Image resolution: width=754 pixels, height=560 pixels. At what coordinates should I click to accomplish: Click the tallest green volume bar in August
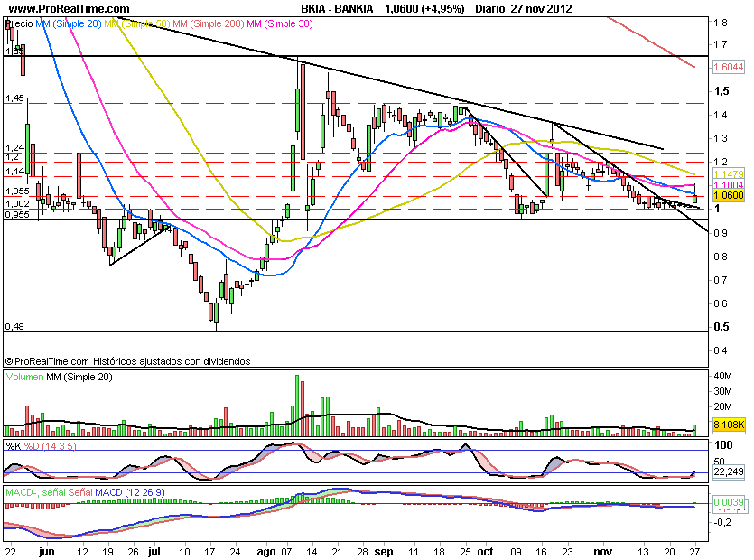pyautogui.click(x=297, y=406)
